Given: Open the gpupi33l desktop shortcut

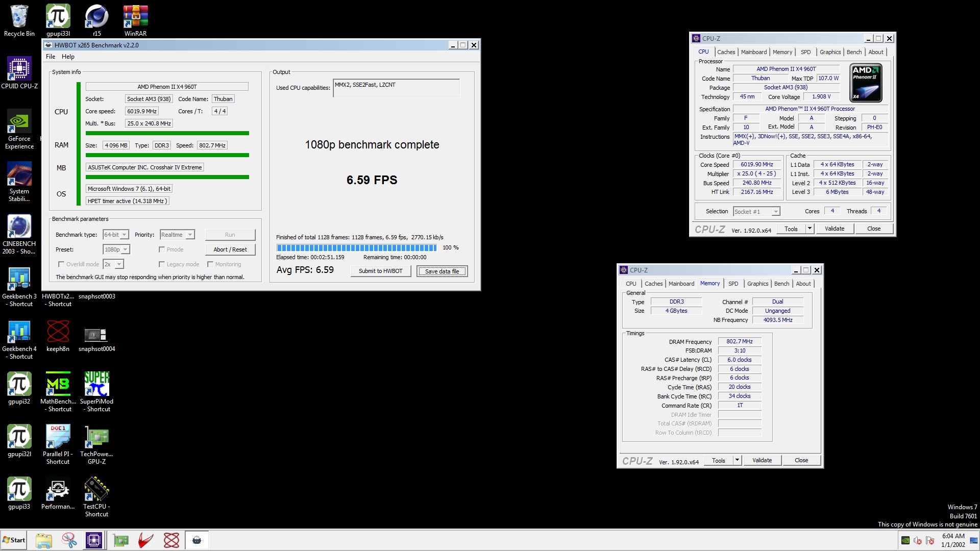Looking at the screenshot, I should pos(58,20).
